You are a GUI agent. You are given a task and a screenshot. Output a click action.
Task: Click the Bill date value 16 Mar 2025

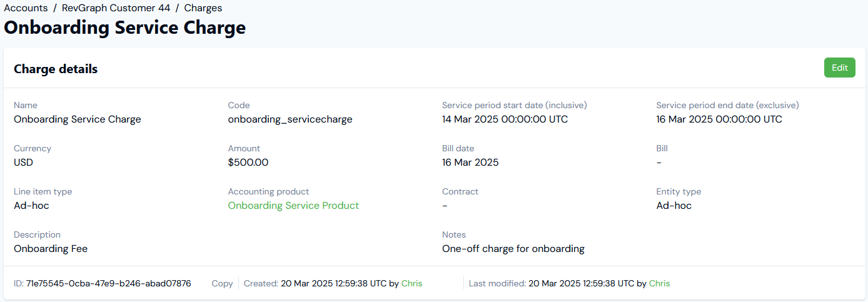[470, 162]
